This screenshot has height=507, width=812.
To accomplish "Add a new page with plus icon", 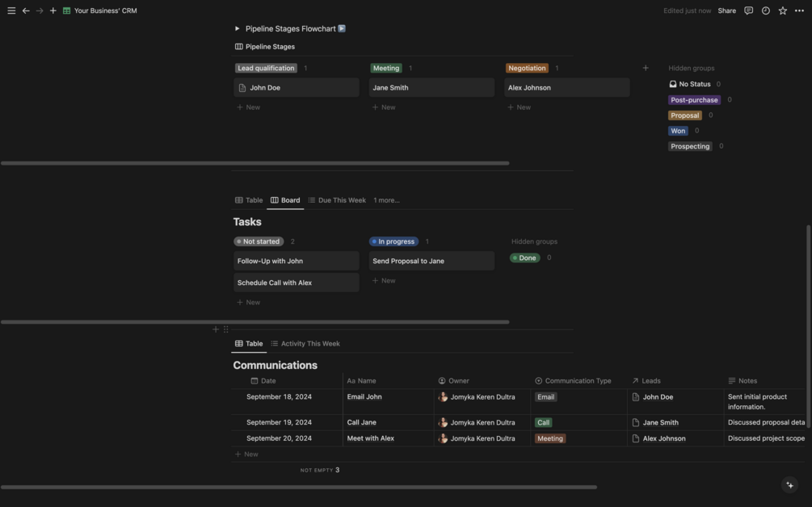I will [x=53, y=10].
